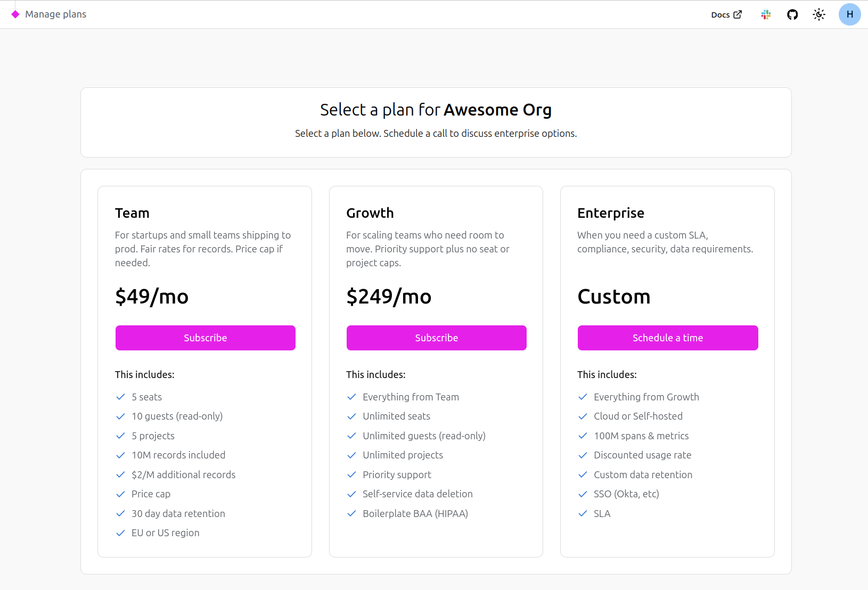Open the GitHub icon in the header
Viewport: 868px width, 590px height.
(x=792, y=14)
